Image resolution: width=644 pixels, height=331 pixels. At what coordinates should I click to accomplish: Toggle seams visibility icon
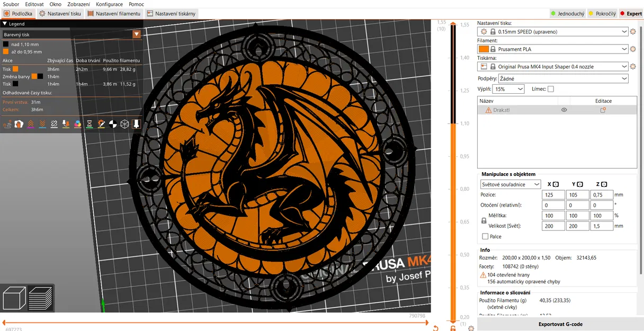(54, 124)
